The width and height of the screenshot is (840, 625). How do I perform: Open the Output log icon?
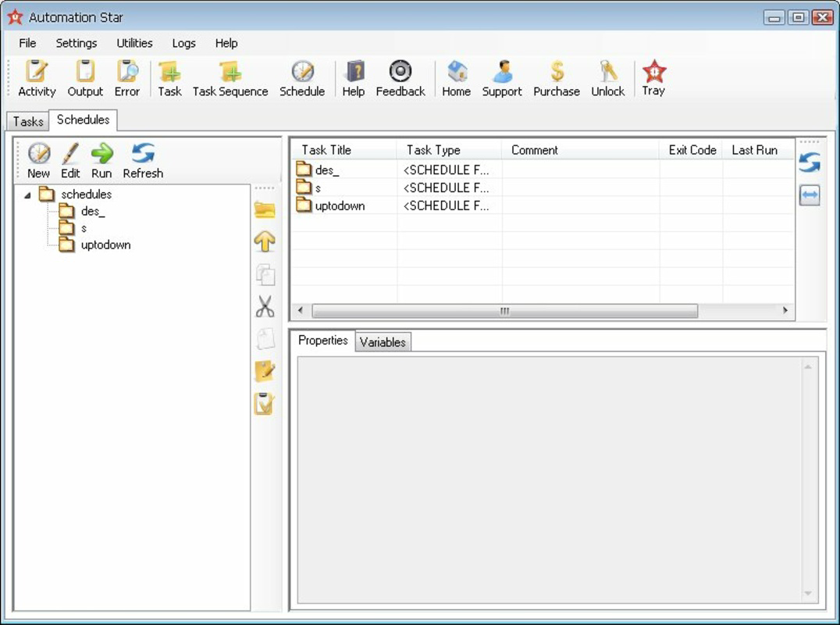click(85, 79)
